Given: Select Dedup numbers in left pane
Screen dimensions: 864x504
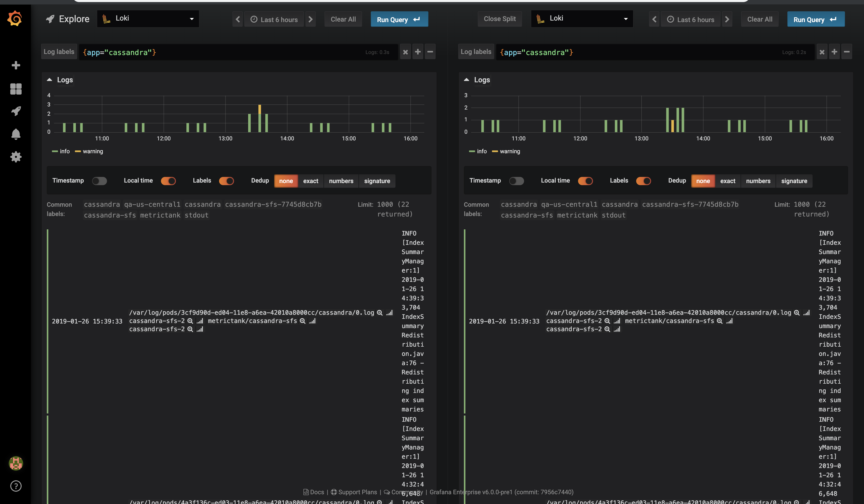Looking at the screenshot, I should coord(341,181).
